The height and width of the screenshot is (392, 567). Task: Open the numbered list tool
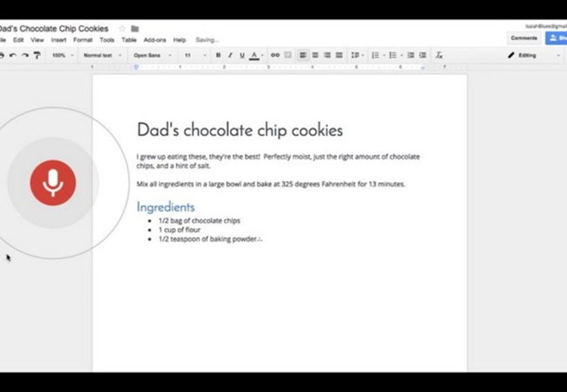(x=376, y=55)
